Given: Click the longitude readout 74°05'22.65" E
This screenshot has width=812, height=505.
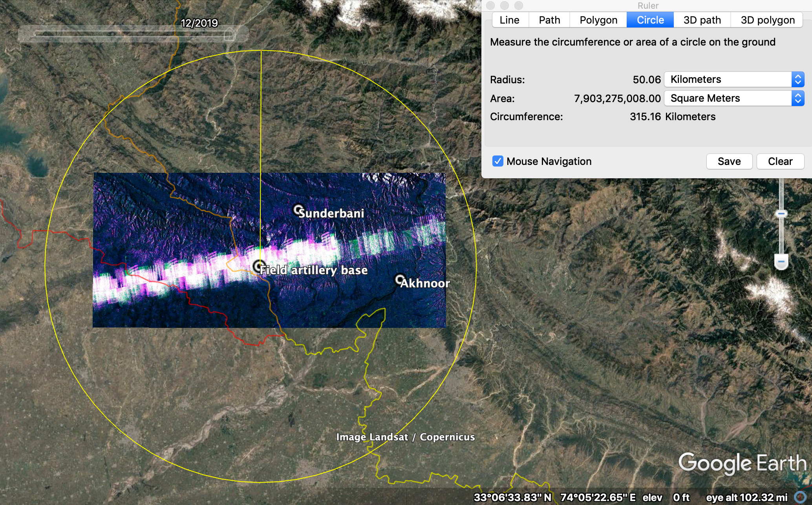Looking at the screenshot, I should tap(598, 498).
